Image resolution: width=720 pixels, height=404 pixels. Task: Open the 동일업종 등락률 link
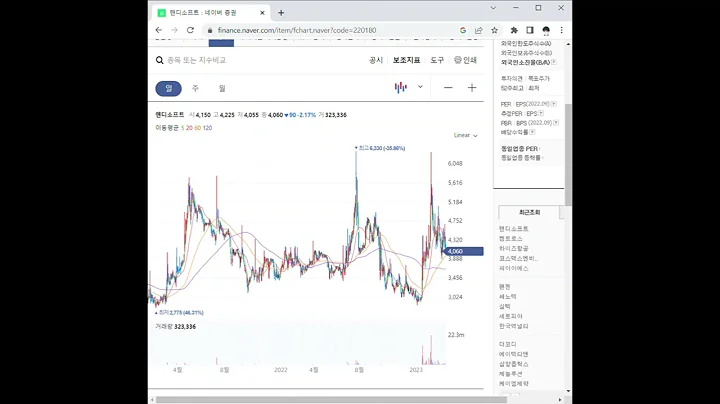click(x=522, y=158)
